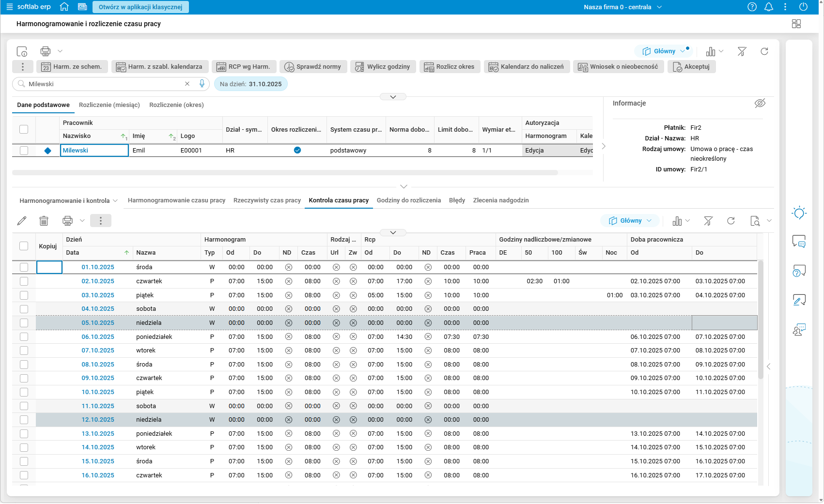Open the Godziny do rozliczenia tab
Image resolution: width=824 pixels, height=504 pixels.
pyautogui.click(x=408, y=200)
